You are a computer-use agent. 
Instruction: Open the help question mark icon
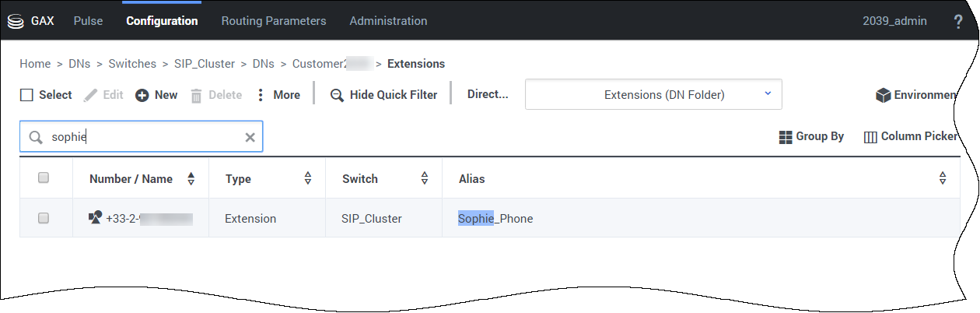pos(958,22)
